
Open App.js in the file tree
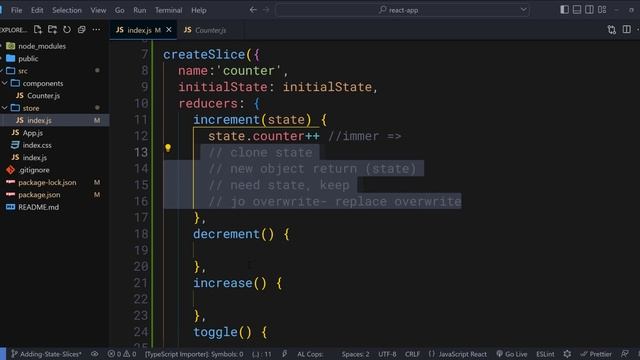tap(32, 133)
